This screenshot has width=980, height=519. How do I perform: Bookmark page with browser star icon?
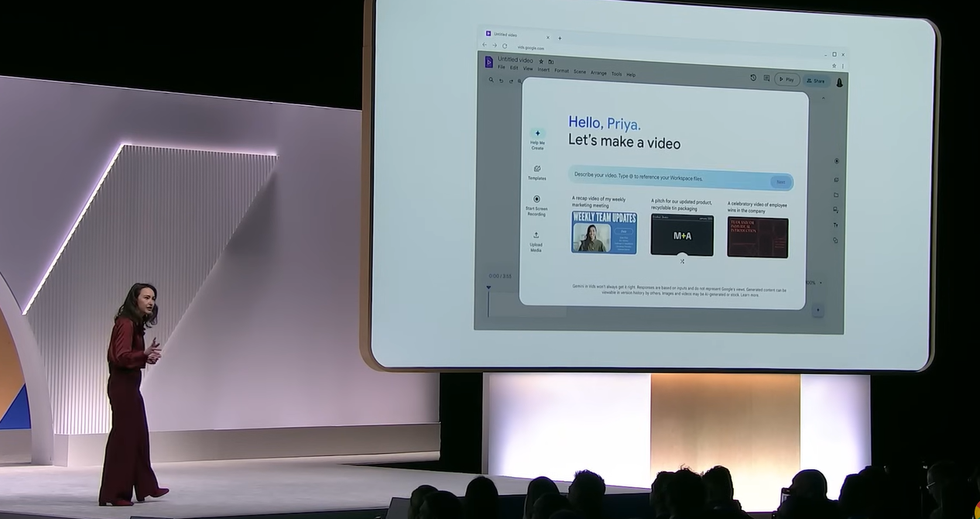click(834, 65)
